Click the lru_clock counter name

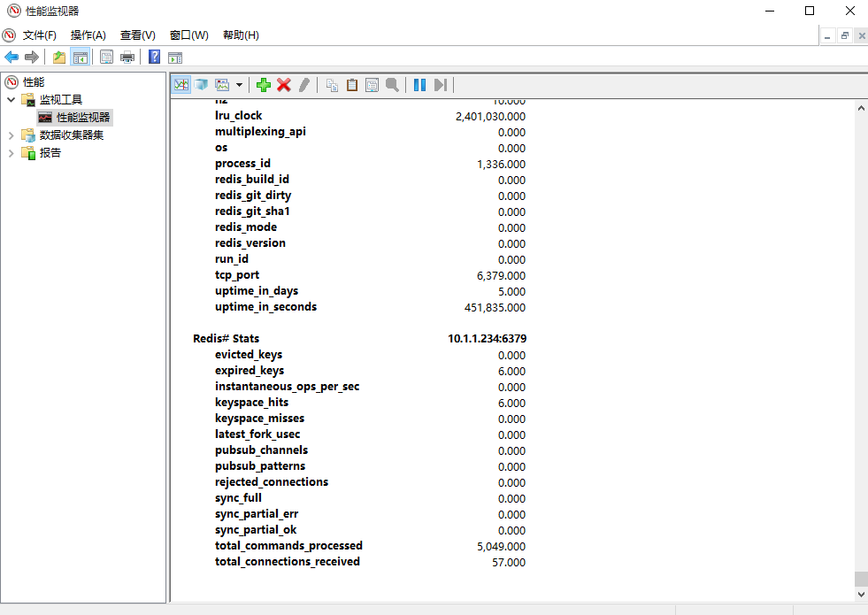[239, 116]
